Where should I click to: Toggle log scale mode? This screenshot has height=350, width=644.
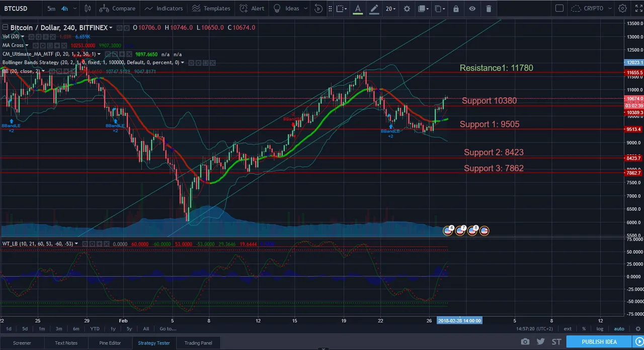pyautogui.click(x=600, y=329)
